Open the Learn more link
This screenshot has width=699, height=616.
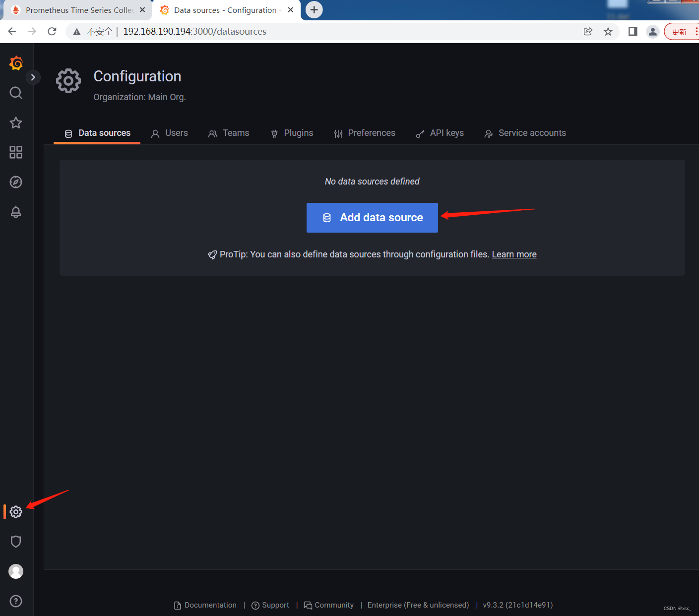514,254
